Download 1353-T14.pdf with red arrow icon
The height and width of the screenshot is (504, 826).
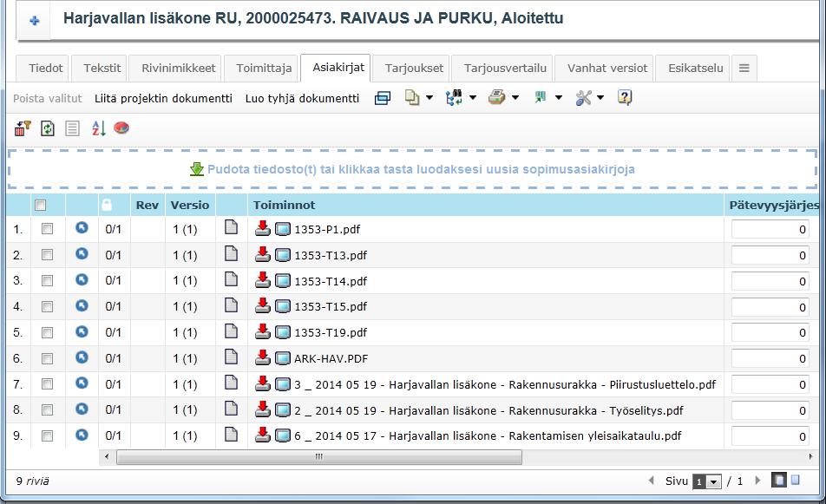[262, 279]
